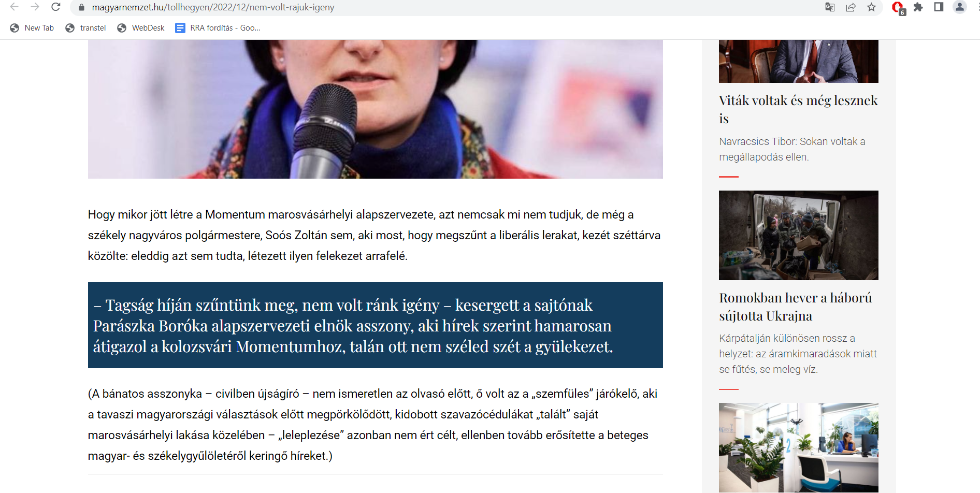Open the New Tab bookmark
Image resolution: width=980 pixels, height=493 pixels.
[x=32, y=28]
